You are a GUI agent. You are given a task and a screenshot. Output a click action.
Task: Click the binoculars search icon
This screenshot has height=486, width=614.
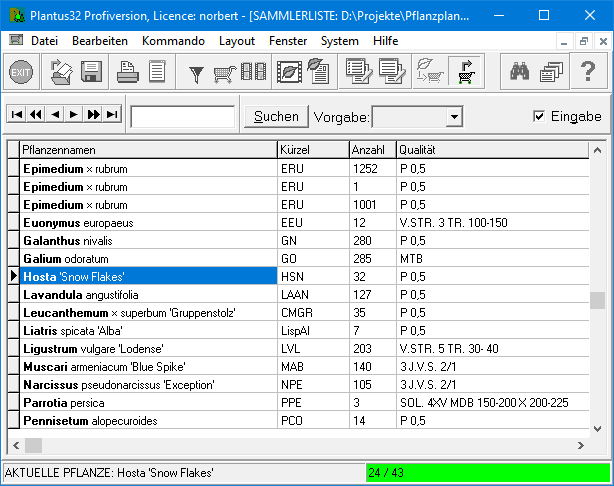(x=520, y=72)
